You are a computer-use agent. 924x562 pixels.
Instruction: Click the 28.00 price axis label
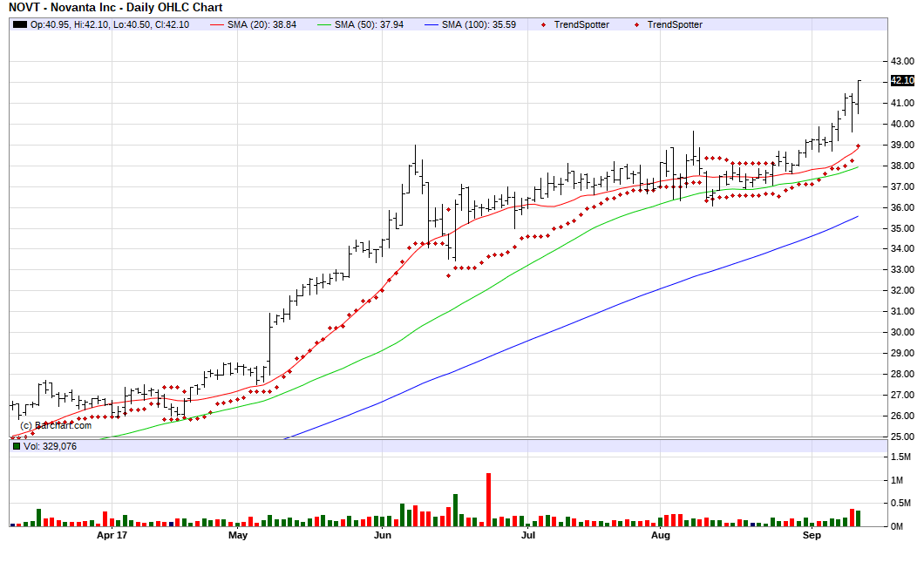coord(902,374)
